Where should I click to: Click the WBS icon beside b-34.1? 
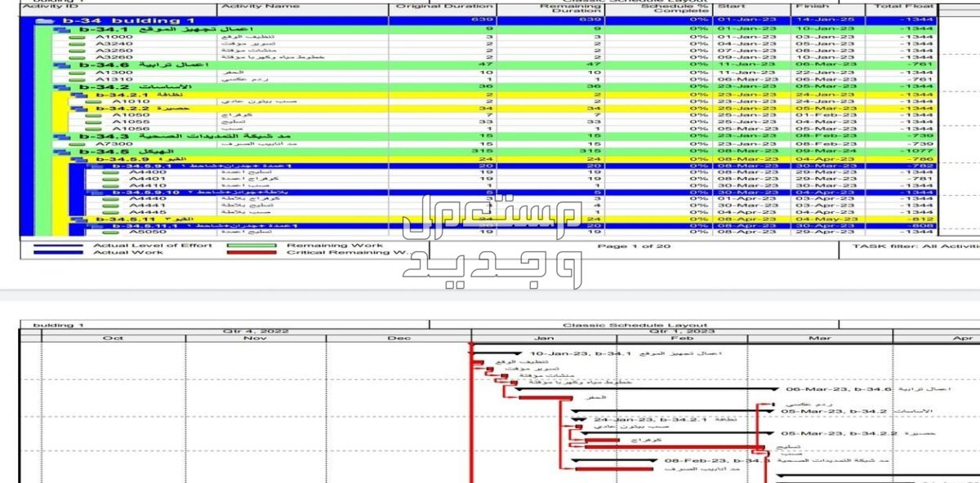[60, 29]
